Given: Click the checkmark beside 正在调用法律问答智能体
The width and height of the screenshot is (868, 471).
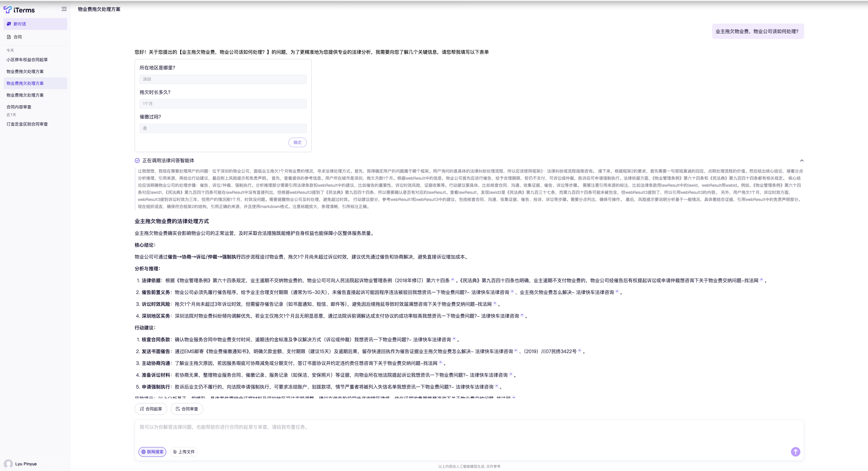Looking at the screenshot, I should click(x=137, y=160).
